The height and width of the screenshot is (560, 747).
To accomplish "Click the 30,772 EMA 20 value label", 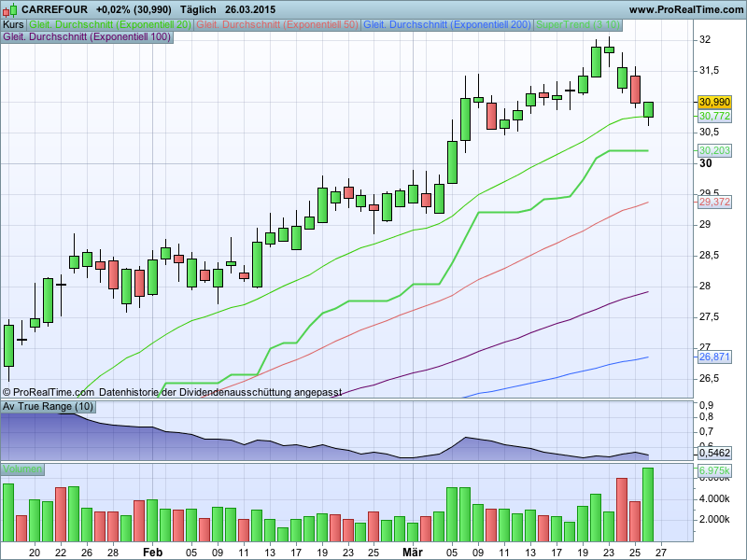I will click(x=714, y=116).
